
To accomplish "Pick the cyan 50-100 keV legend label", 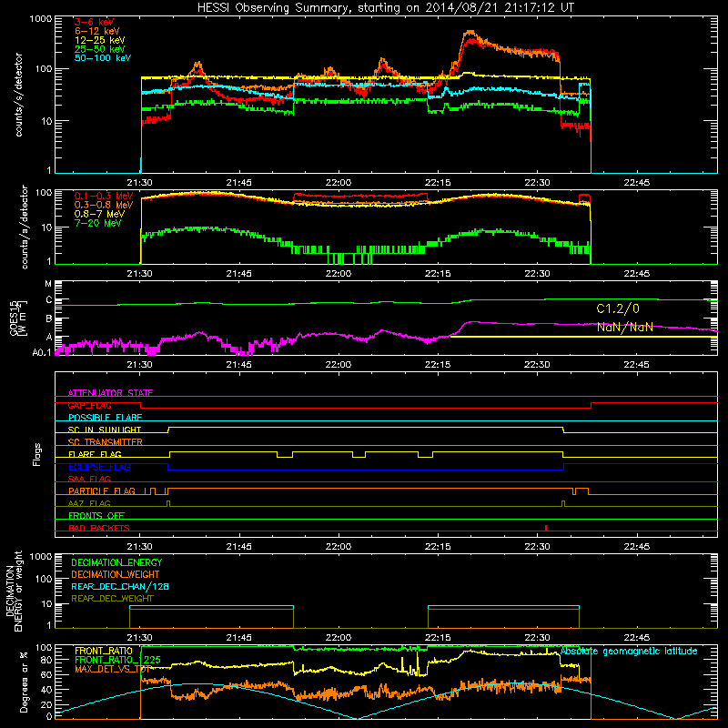I will [x=103, y=58].
